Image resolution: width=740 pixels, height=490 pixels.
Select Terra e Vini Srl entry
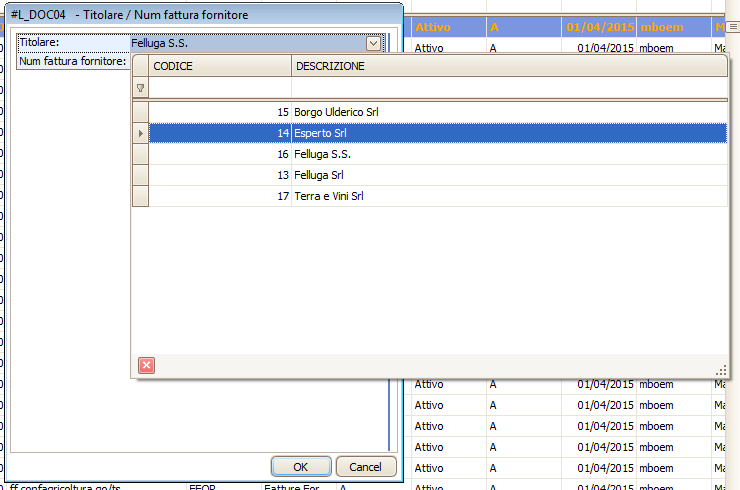(328, 196)
